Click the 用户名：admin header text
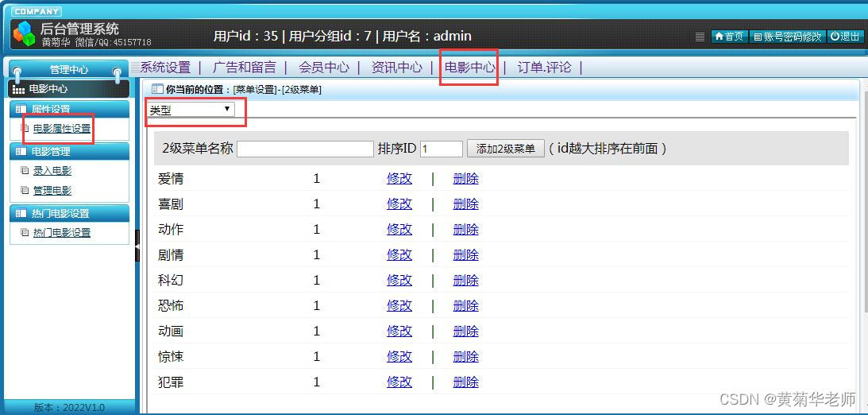The image size is (868, 415). [426, 36]
